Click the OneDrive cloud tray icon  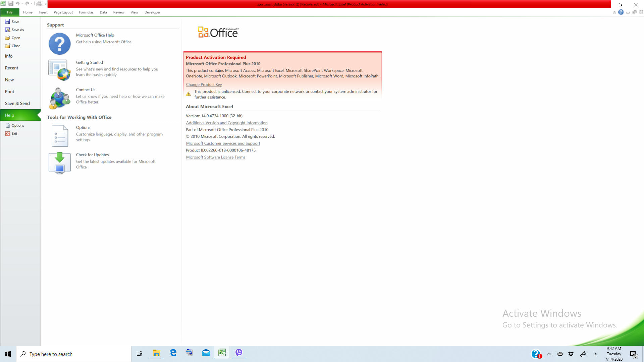click(560, 354)
